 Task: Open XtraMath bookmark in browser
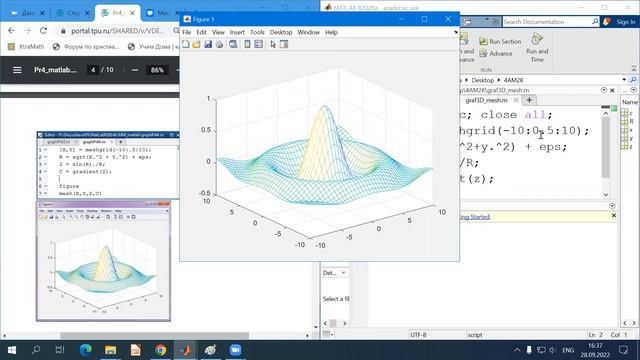[x=26, y=47]
